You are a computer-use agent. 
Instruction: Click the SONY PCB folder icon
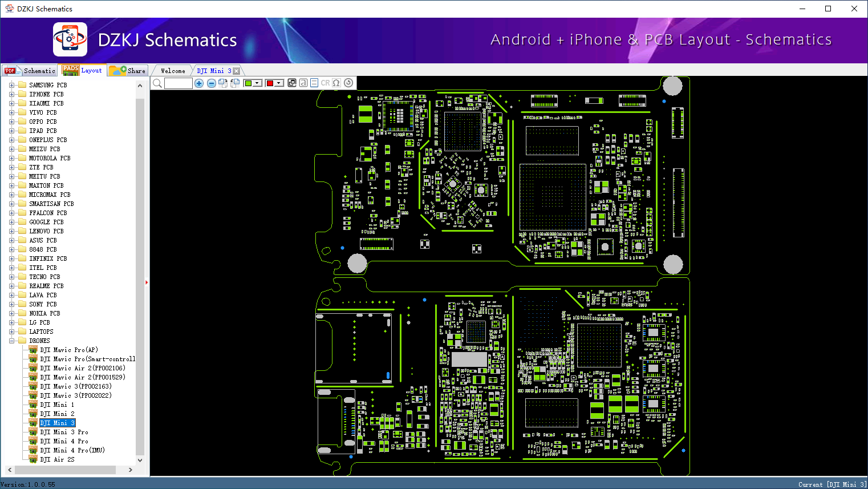click(22, 304)
